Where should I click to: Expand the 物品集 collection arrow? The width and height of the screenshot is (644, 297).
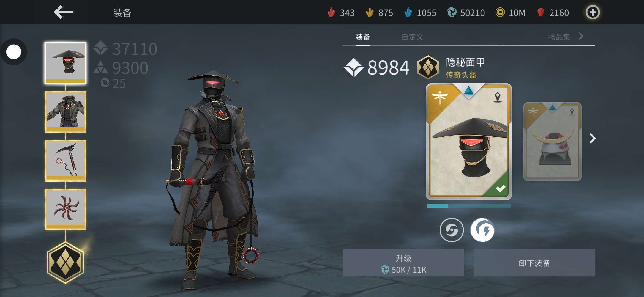[x=581, y=36]
